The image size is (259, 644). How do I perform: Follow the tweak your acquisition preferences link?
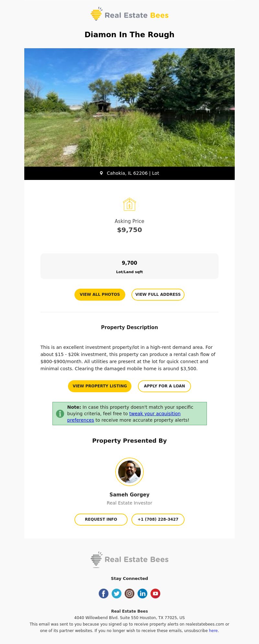tap(124, 417)
